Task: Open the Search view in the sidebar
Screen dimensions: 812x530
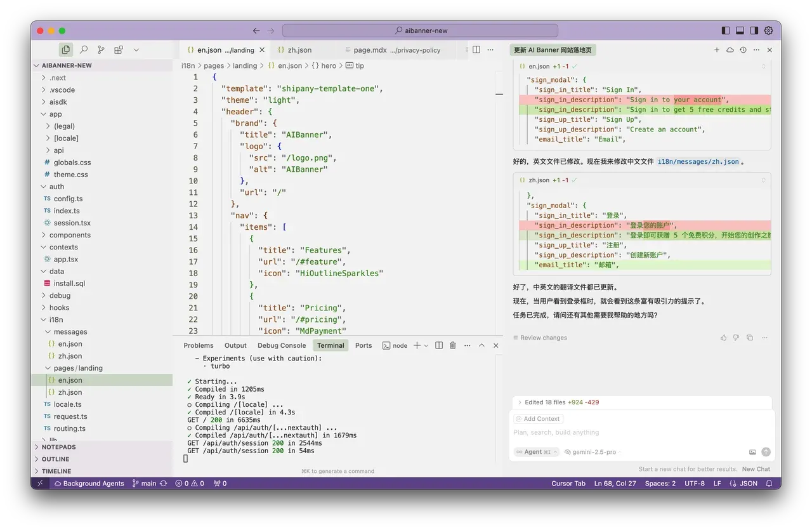Action: (x=83, y=50)
